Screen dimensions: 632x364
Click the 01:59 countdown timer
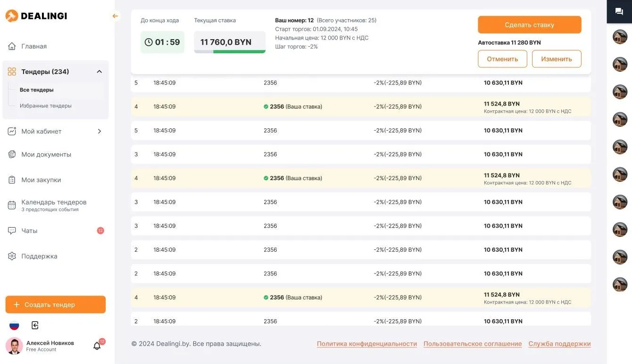pyautogui.click(x=163, y=42)
